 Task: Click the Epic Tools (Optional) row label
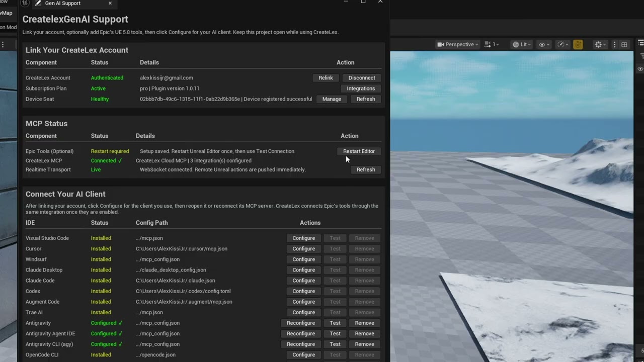pos(50,151)
